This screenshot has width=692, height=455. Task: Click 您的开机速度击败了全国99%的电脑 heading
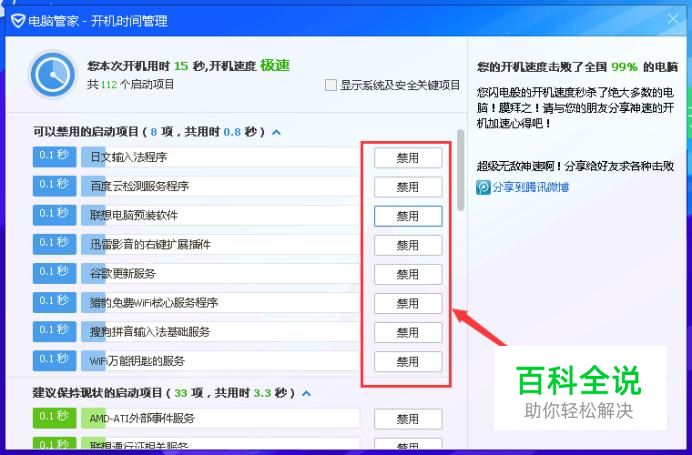point(577,67)
